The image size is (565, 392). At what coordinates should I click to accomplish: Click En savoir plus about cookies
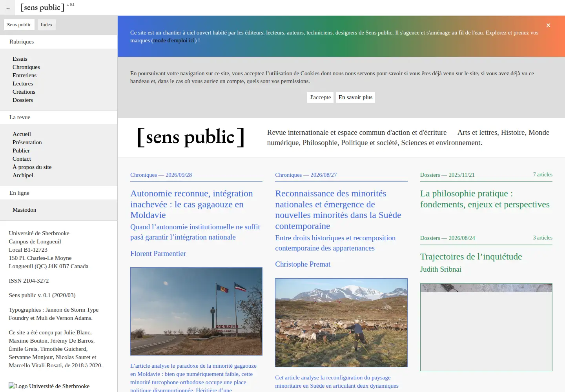355,97
